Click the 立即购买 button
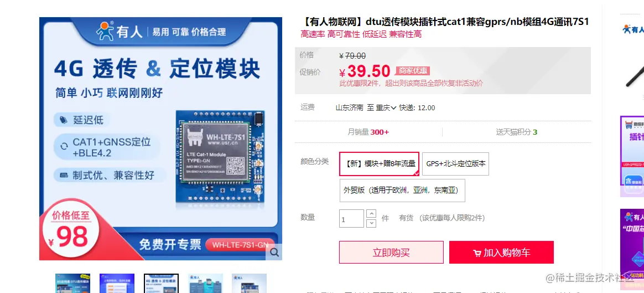 pyautogui.click(x=391, y=253)
